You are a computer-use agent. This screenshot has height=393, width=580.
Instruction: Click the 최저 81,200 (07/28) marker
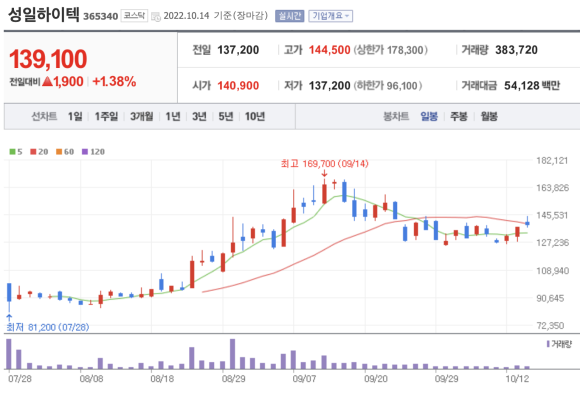pyautogui.click(x=48, y=327)
